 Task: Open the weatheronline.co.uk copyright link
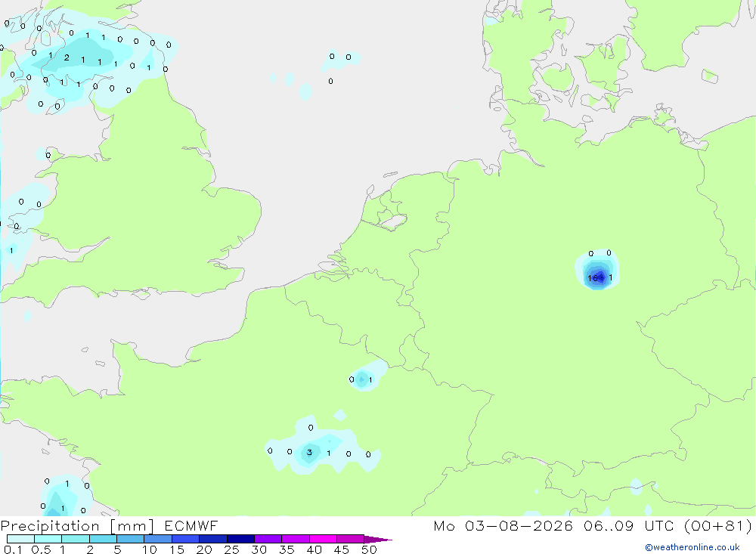[x=692, y=547]
